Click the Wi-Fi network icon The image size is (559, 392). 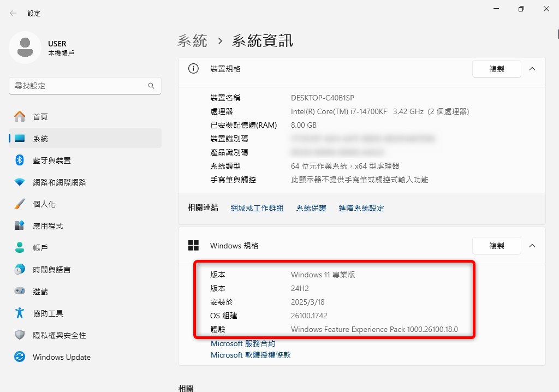(x=20, y=182)
